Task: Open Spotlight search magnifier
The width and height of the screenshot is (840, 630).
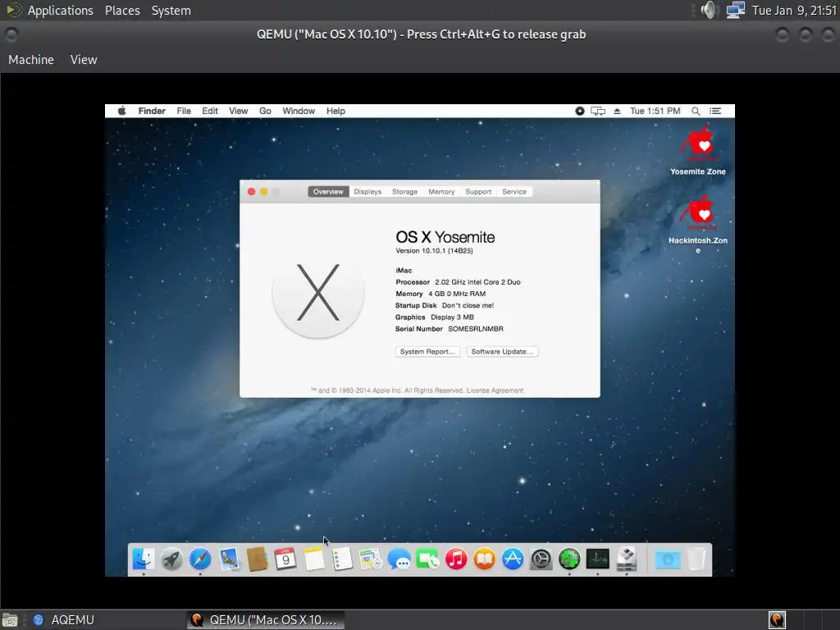Action: [696, 111]
